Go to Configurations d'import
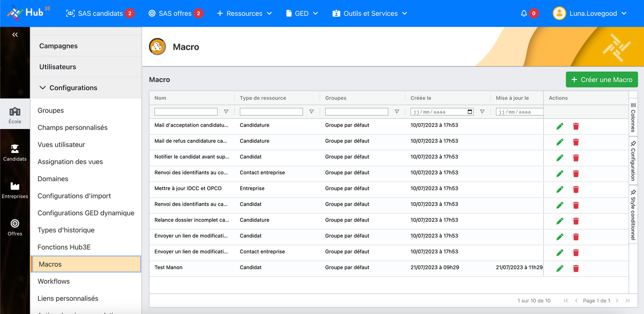Image resolution: width=644 pixels, height=314 pixels. (74, 196)
